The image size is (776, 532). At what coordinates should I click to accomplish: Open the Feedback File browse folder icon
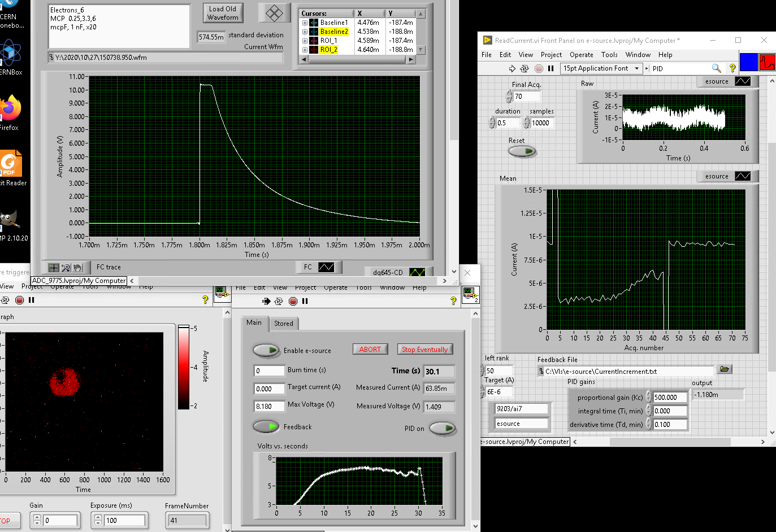pos(725,369)
